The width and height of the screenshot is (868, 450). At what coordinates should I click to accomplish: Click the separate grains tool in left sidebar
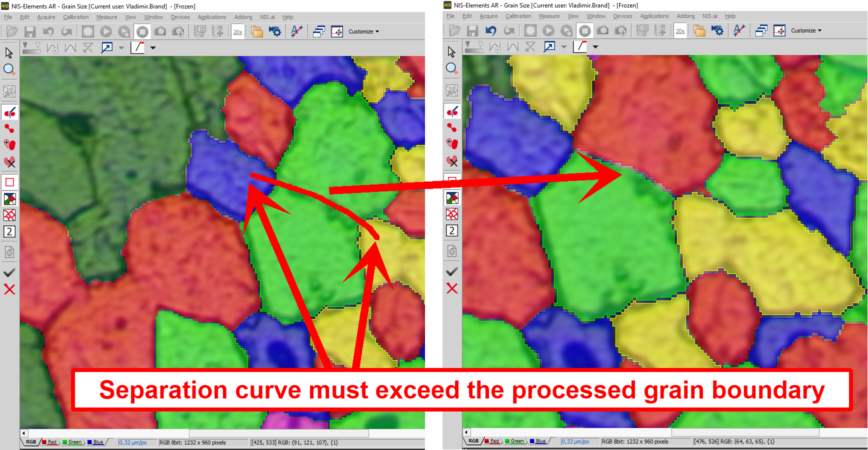click(x=9, y=113)
